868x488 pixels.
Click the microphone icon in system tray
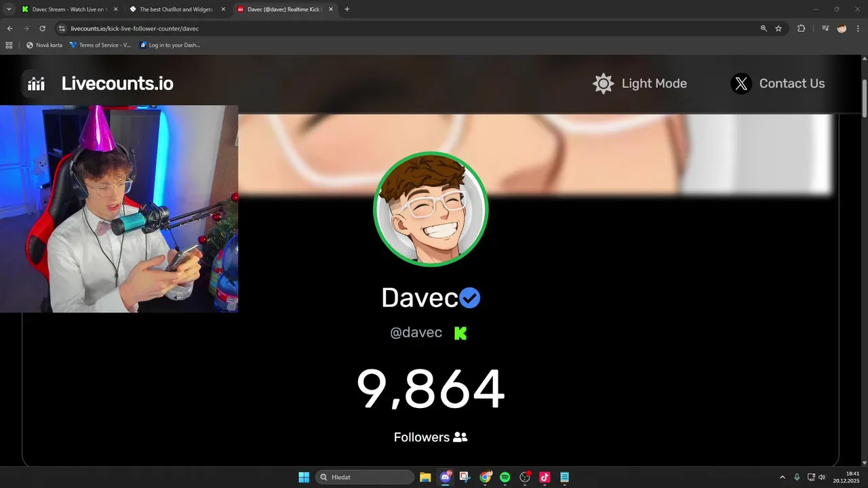[797, 477]
